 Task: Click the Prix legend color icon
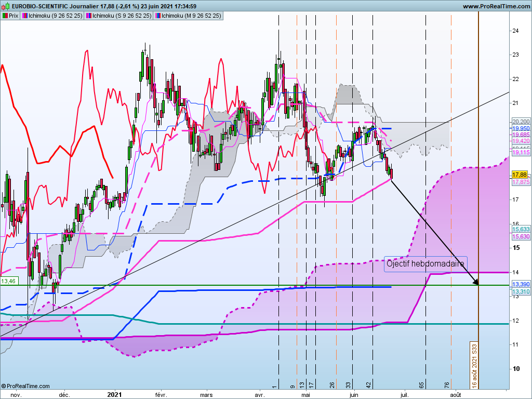[5, 16]
